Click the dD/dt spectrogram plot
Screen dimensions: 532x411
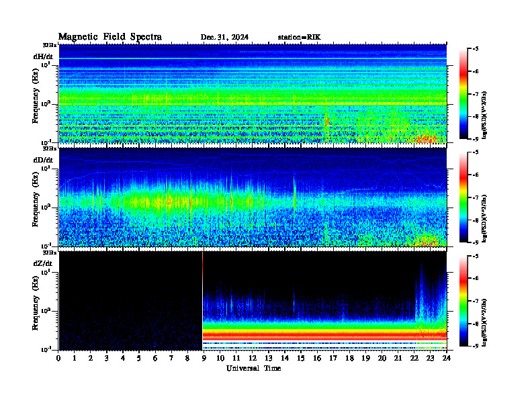(253, 197)
